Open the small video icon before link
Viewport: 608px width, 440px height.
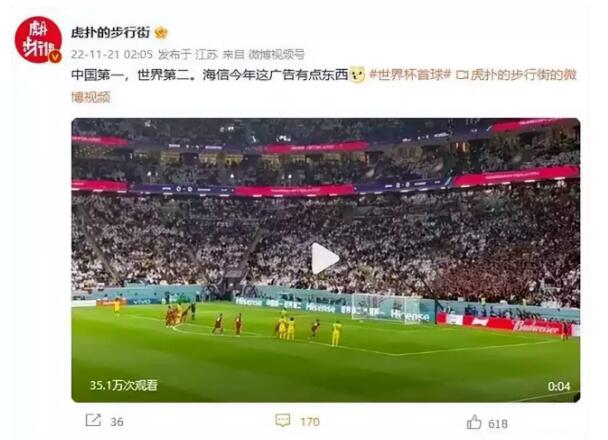pyautogui.click(x=462, y=75)
